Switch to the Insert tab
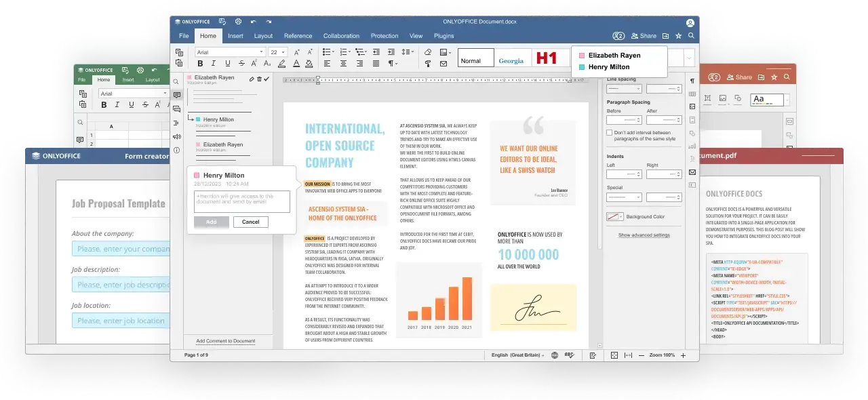The width and height of the screenshot is (868, 400). pos(235,36)
